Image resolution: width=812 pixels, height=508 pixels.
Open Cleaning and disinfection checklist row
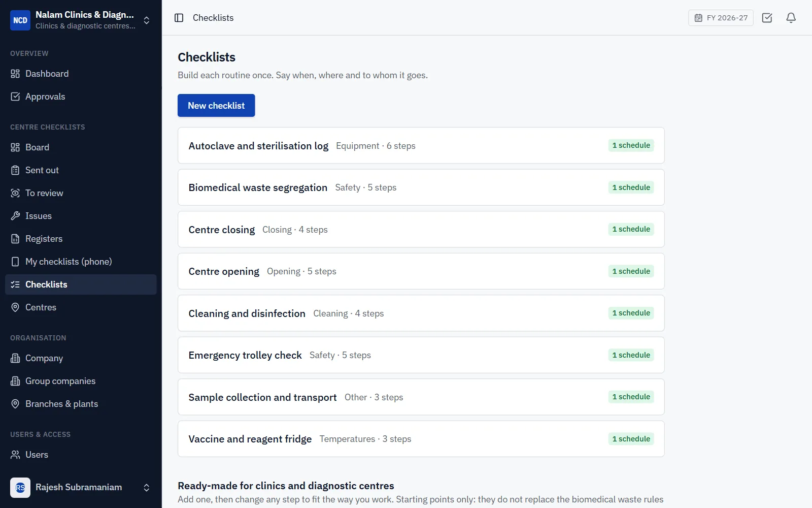tap(421, 313)
